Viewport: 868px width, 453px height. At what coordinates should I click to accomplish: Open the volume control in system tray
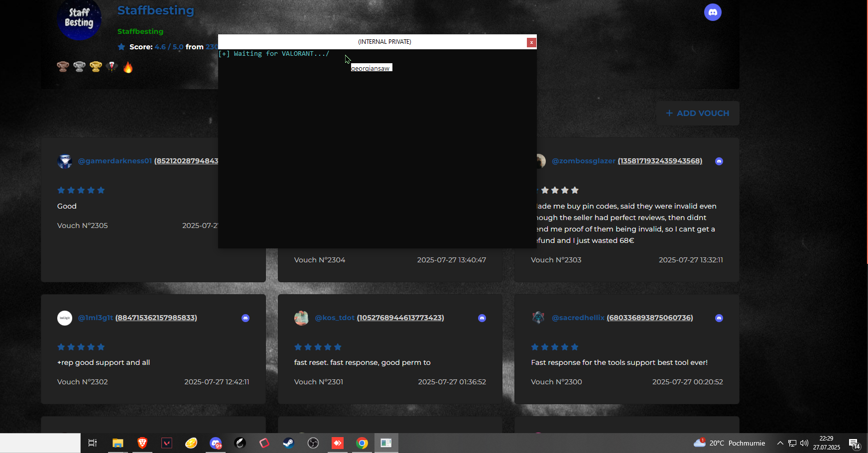tap(804, 443)
